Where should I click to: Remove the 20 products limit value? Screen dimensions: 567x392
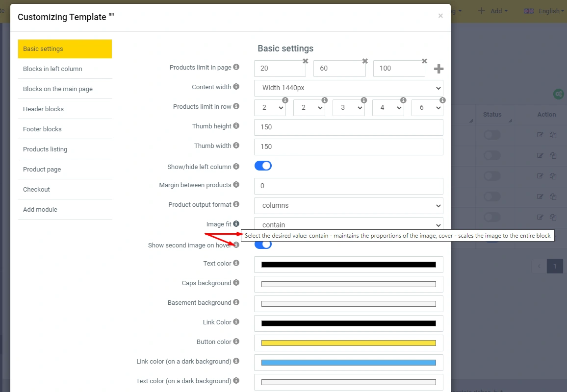305,61
